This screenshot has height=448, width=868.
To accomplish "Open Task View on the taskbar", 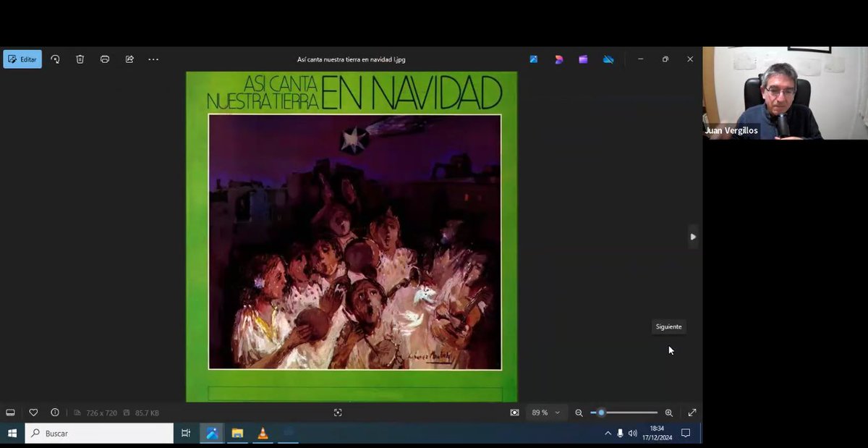I will [x=186, y=433].
